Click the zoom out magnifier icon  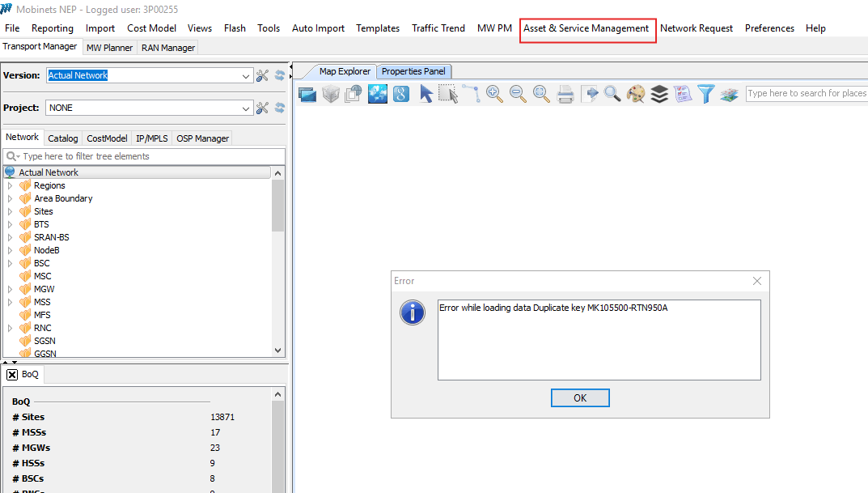(x=518, y=94)
